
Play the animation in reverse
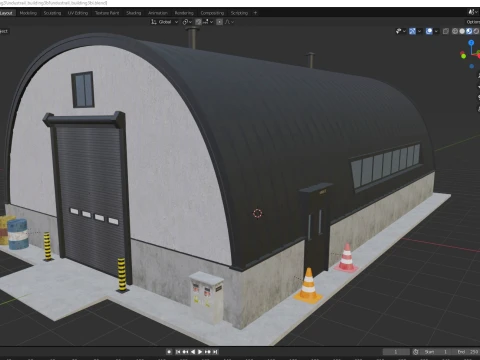click(193, 352)
